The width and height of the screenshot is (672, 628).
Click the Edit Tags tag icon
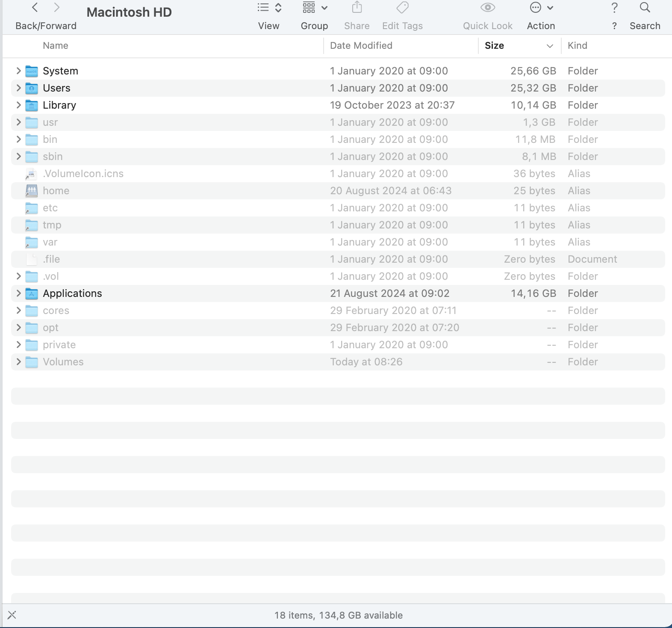tap(402, 7)
